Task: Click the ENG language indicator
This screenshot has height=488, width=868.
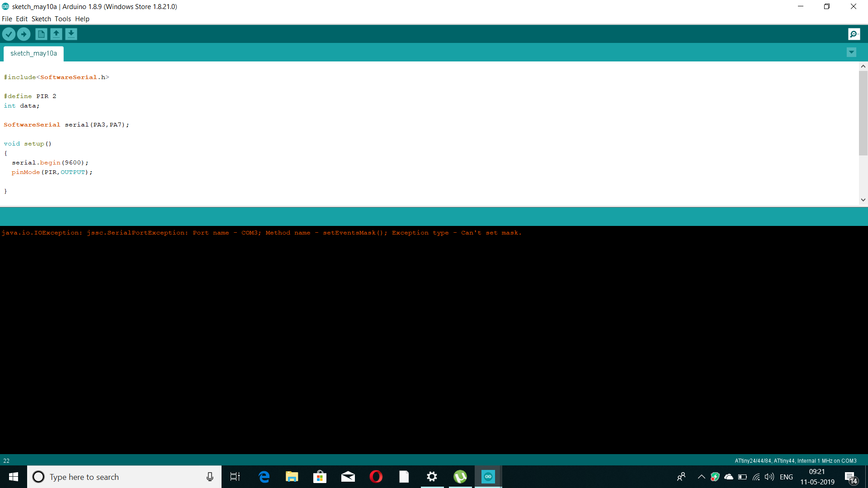Action: coord(786,477)
